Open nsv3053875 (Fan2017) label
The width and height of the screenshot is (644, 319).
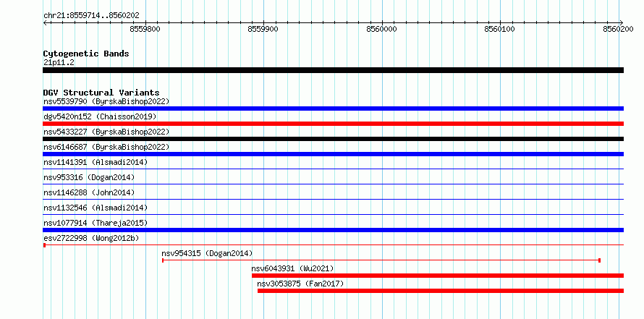pos(300,284)
